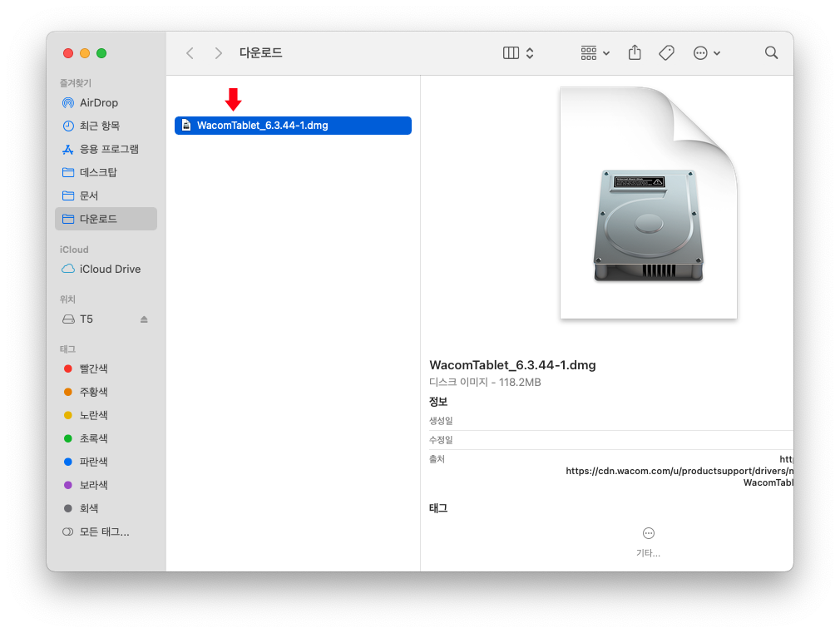
Task: Minimize the Finder window
Action: (85, 53)
